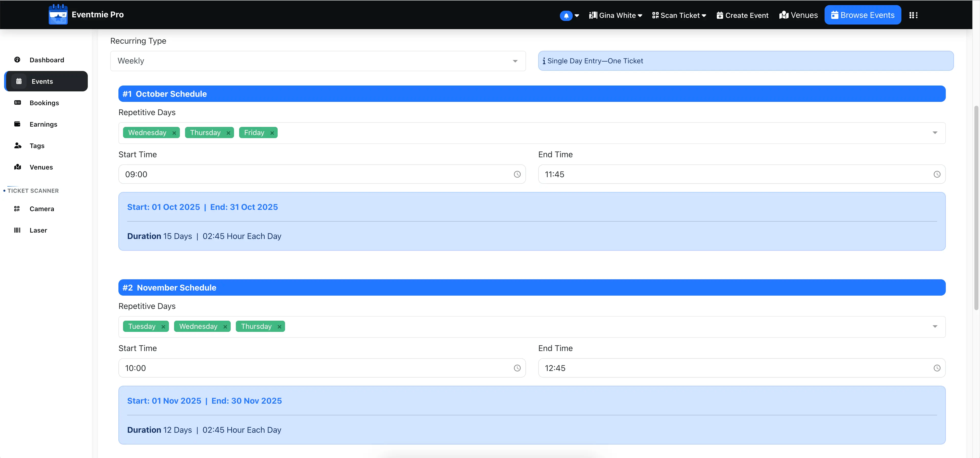Open clock picker for October start time
Screen dimensions: 980x458
[517, 174]
